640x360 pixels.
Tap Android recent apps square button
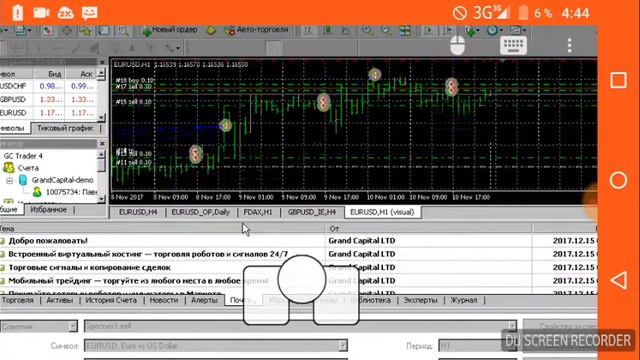tap(618, 80)
